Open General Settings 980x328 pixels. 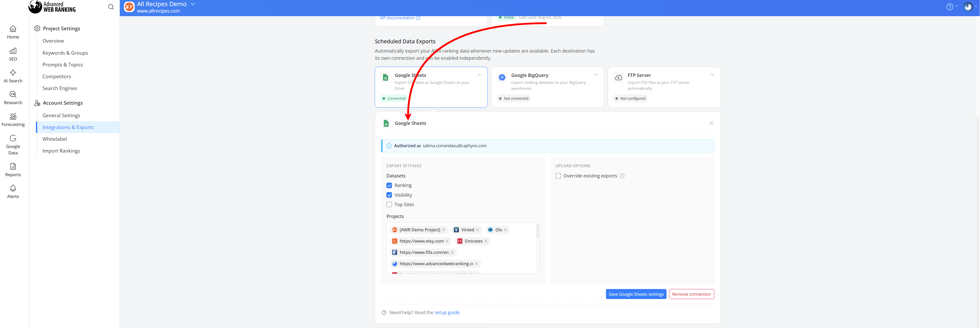[x=61, y=115]
